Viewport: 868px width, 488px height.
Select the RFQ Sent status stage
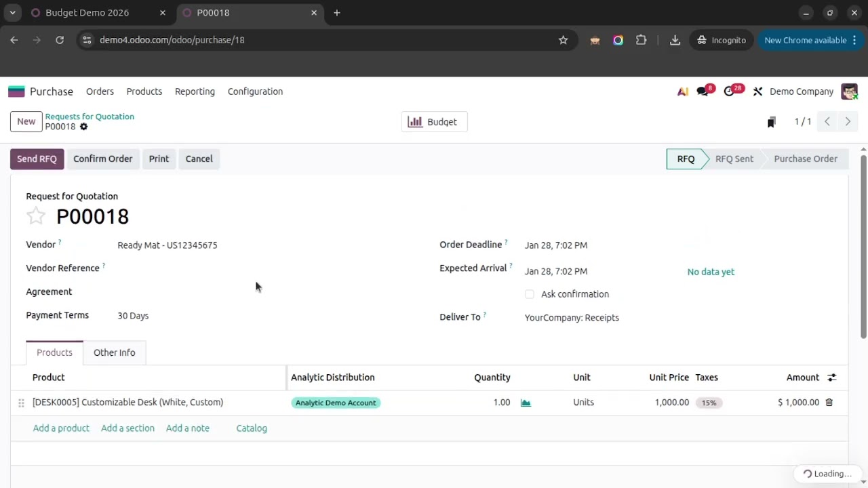tap(734, 159)
